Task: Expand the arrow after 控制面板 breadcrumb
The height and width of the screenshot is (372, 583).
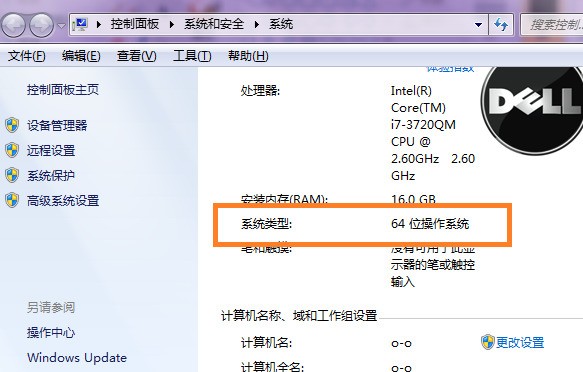Action: (x=171, y=25)
